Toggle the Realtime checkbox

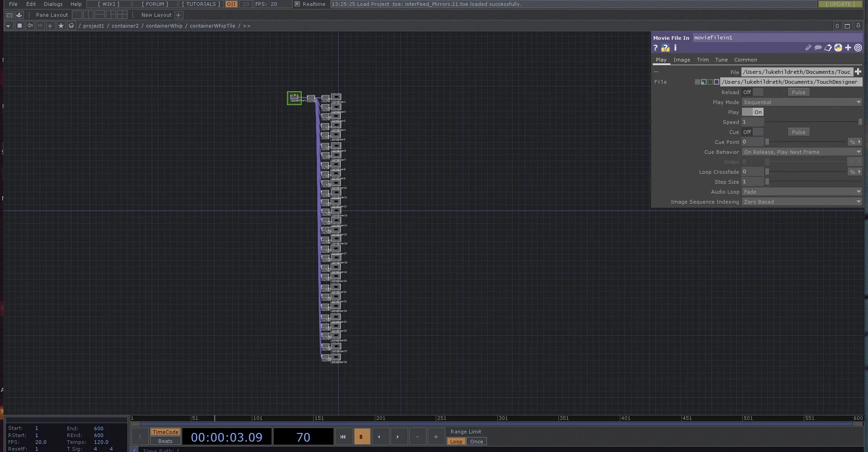pos(297,4)
